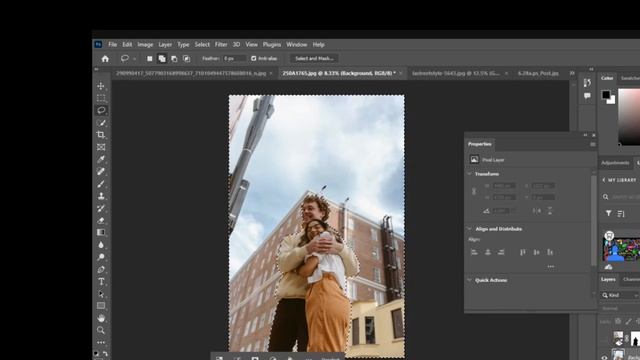Select the Pen tool

pyautogui.click(x=101, y=269)
